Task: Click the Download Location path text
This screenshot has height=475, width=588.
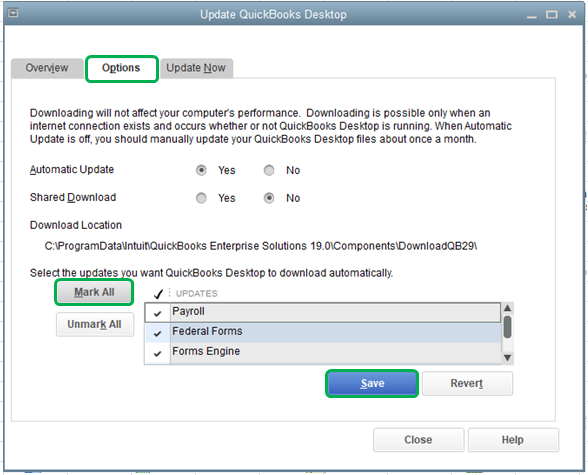Action: point(261,246)
